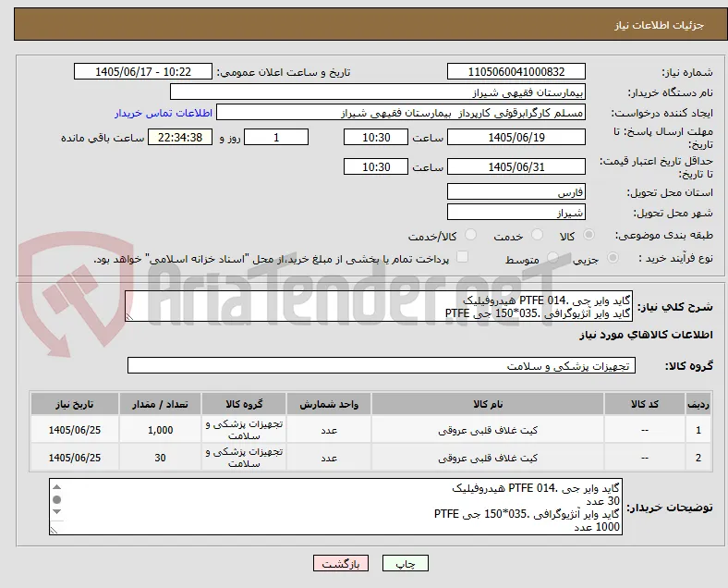The height and width of the screenshot is (588, 728).
Task: Click the response deadline time field 10:30
Action: coord(376,137)
